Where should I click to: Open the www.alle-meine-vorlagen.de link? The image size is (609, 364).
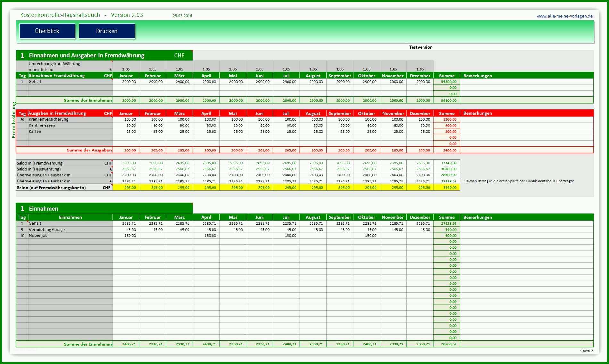[564, 16]
